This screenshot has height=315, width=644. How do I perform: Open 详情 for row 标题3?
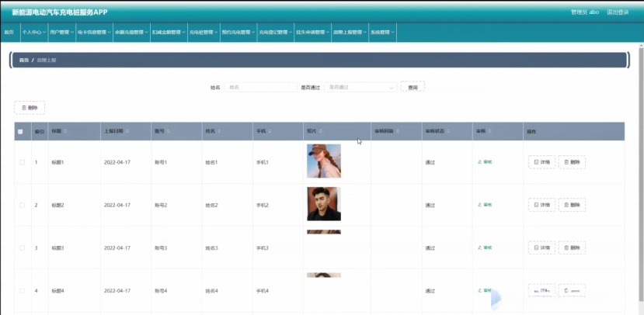pyautogui.click(x=541, y=247)
